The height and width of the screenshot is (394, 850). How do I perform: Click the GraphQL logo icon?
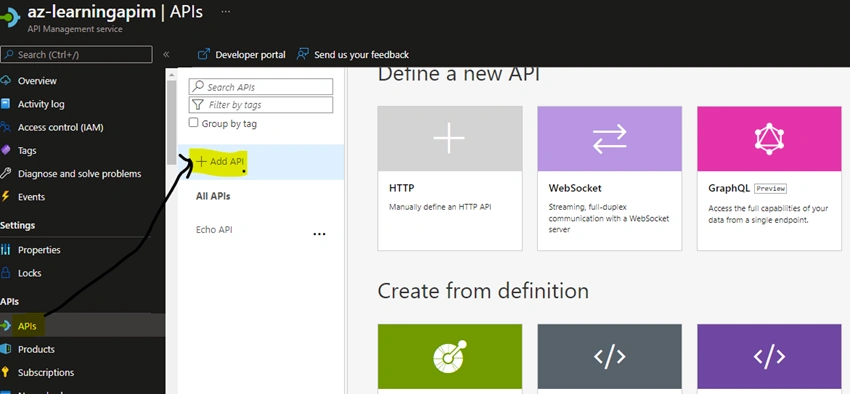[769, 138]
